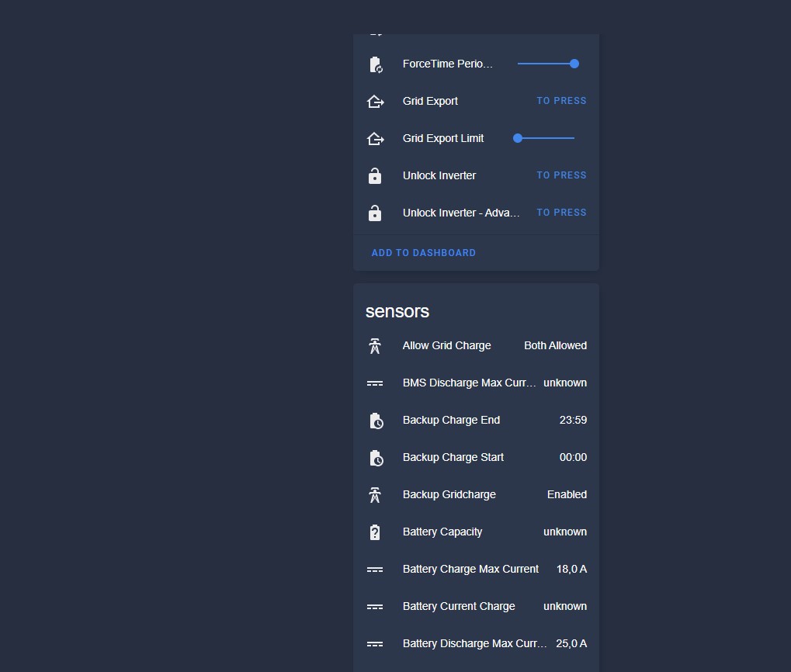Click the 00:00 value
The image size is (791, 672).
[573, 457]
